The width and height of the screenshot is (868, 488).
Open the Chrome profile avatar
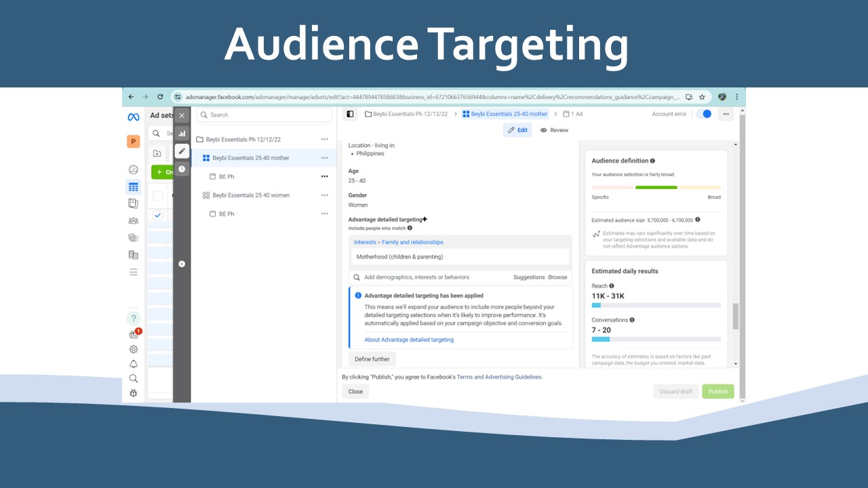pyautogui.click(x=722, y=97)
